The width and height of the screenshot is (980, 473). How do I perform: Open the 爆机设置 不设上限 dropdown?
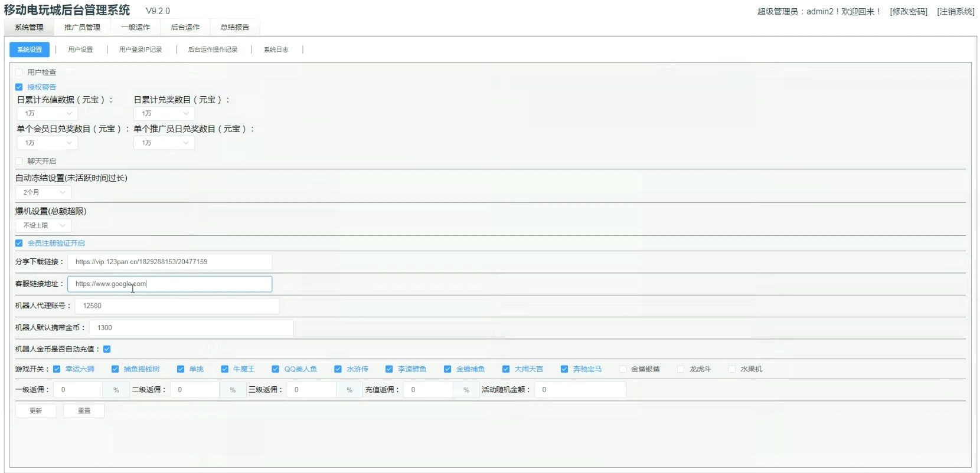click(43, 225)
